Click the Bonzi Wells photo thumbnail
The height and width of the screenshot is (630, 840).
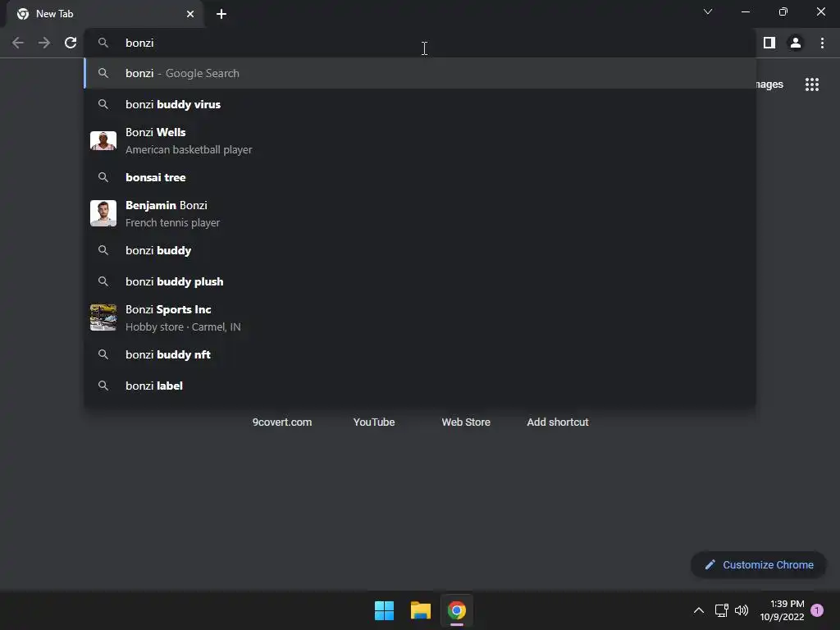[103, 140]
